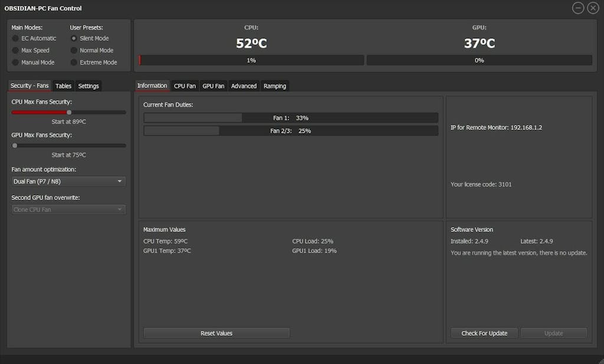604x364 pixels.
Task: Go to the Advanced tab
Action: [x=244, y=86]
